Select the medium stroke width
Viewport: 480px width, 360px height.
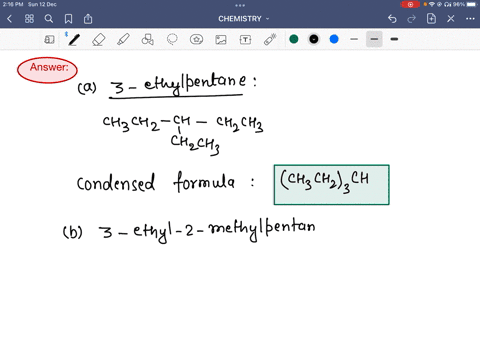[x=374, y=39]
